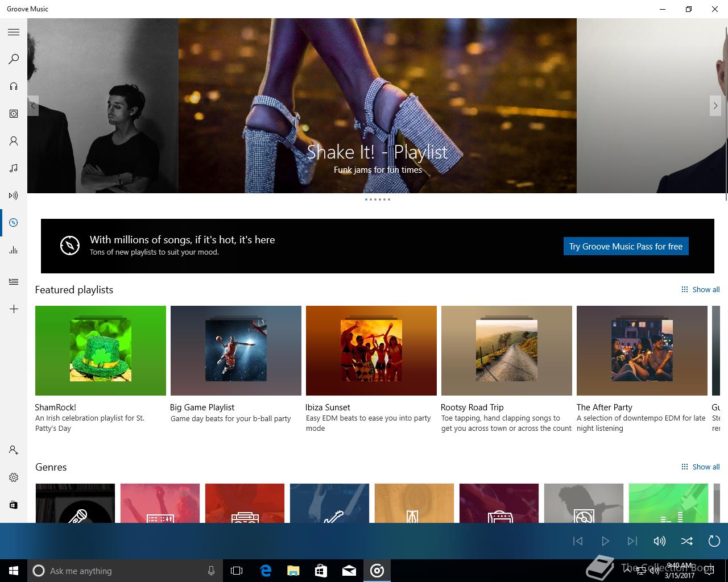This screenshot has height=582, width=728.
Task: Open the Shake It! - Playlist banner
Action: click(378, 106)
